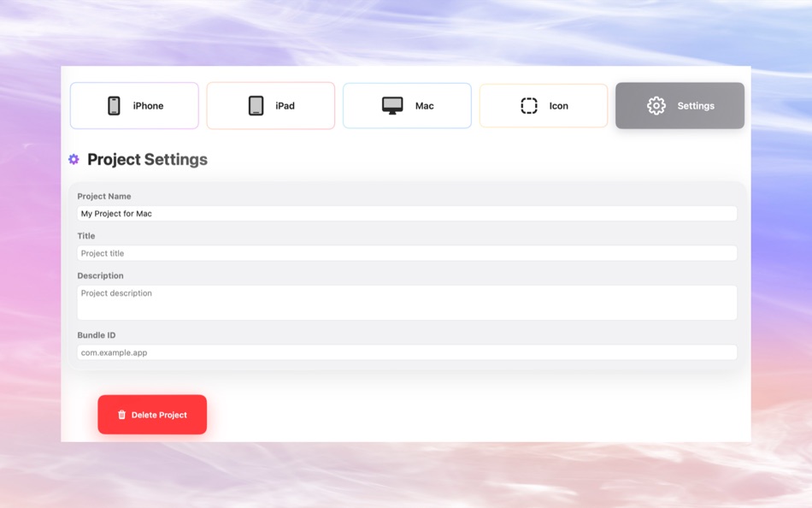Open the Mac tab
This screenshot has width=812, height=508.
[x=407, y=105]
